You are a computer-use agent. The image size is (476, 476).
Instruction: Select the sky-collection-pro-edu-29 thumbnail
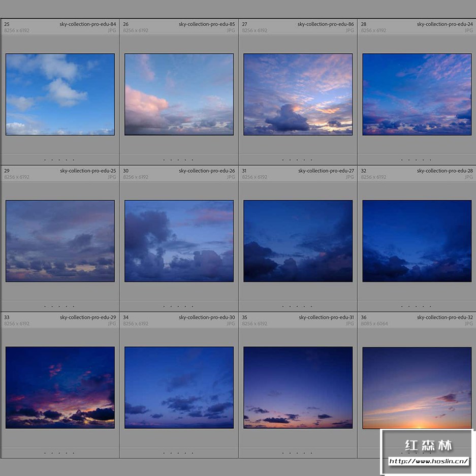pyautogui.click(x=60, y=388)
